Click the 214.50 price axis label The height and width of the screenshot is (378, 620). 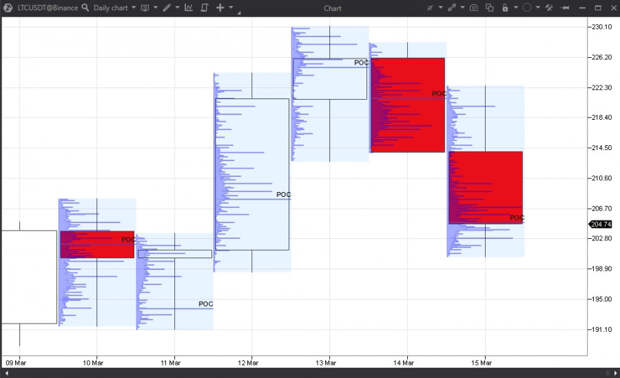coord(601,147)
